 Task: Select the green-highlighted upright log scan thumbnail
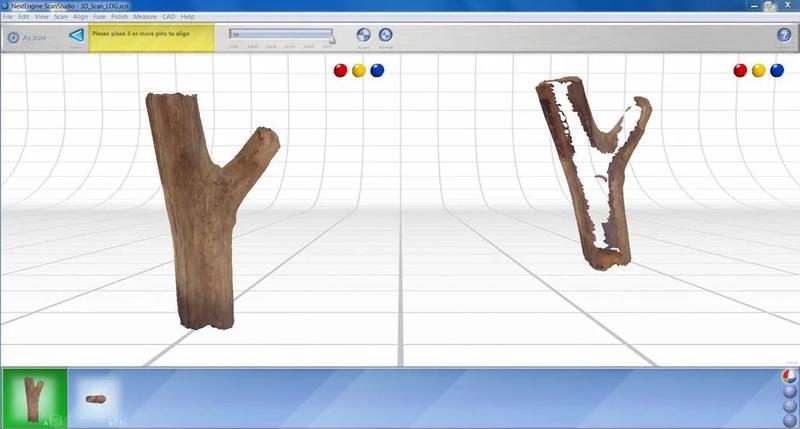click(x=34, y=398)
